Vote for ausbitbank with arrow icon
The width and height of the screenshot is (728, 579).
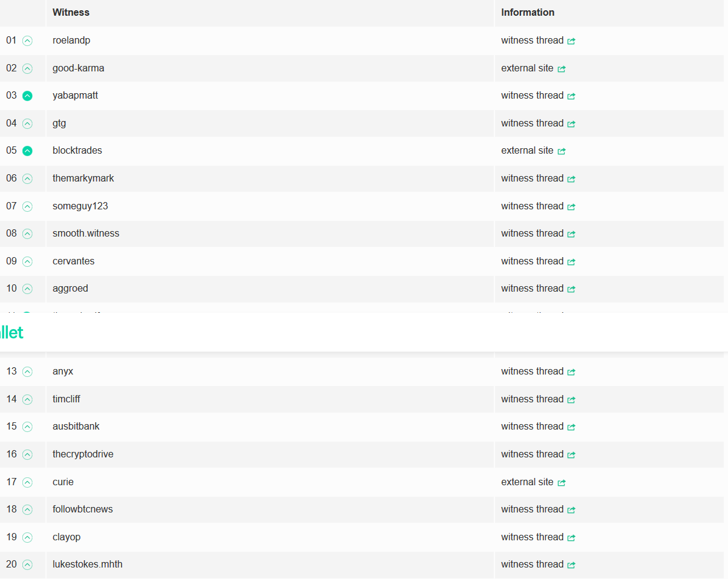point(27,427)
